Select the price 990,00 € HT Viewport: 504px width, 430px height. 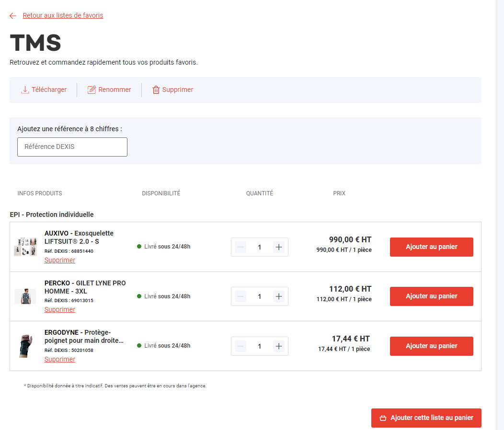coord(350,240)
